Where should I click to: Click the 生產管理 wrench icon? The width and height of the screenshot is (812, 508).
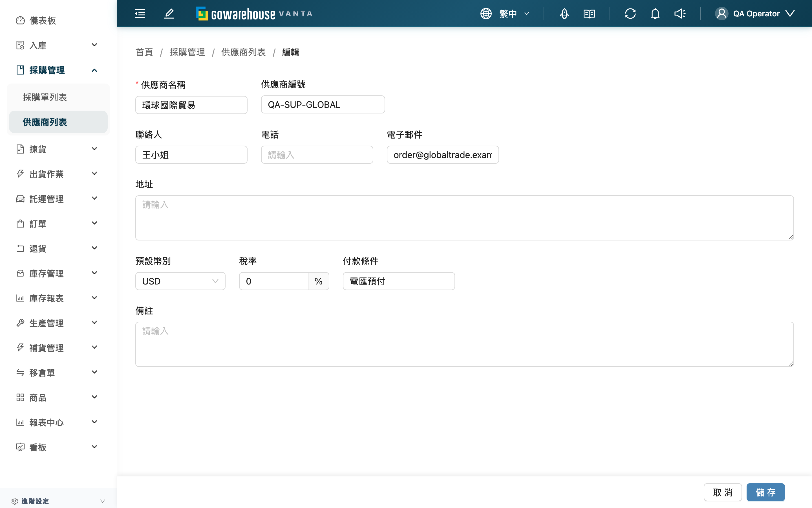(20, 323)
